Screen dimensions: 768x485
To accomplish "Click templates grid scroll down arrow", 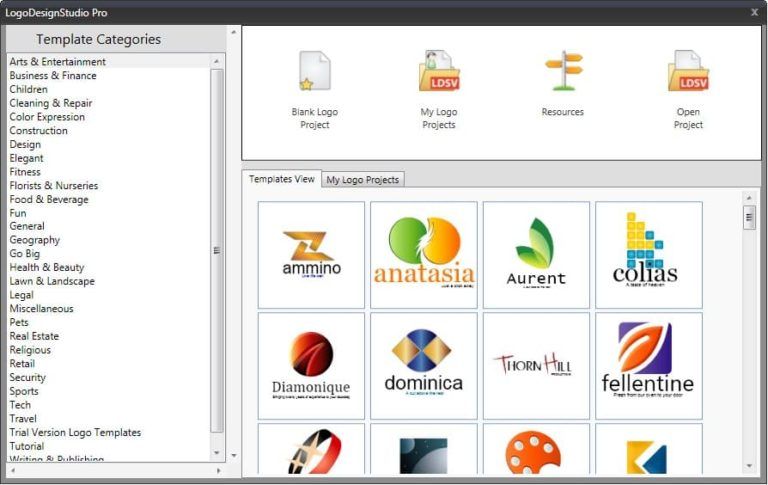I will pos(749,466).
